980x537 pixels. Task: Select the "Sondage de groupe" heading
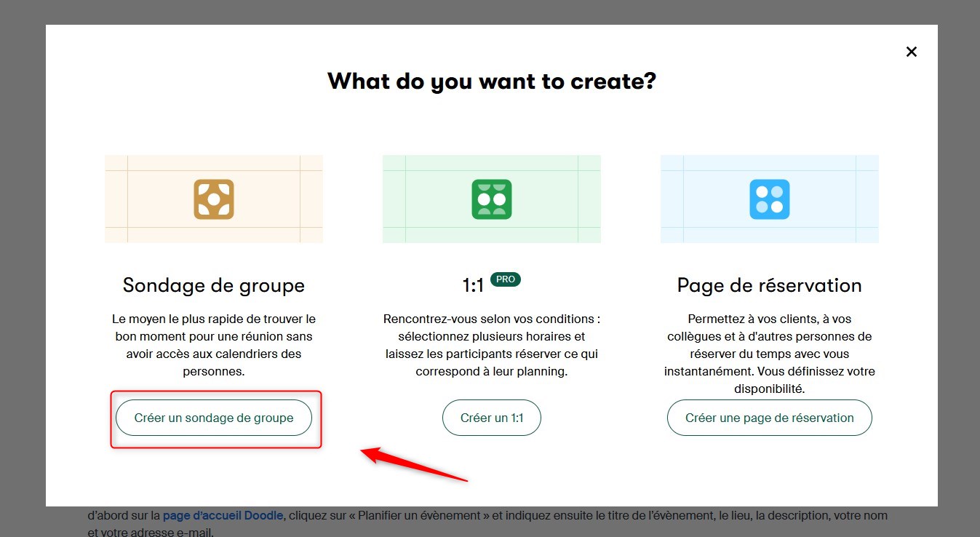214,285
